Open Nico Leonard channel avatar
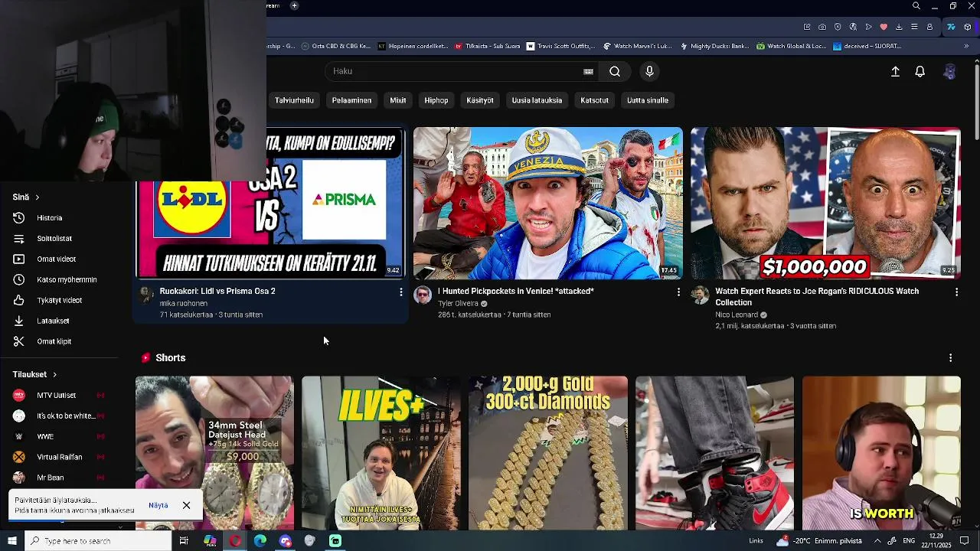This screenshot has width=980, height=551. point(700,295)
